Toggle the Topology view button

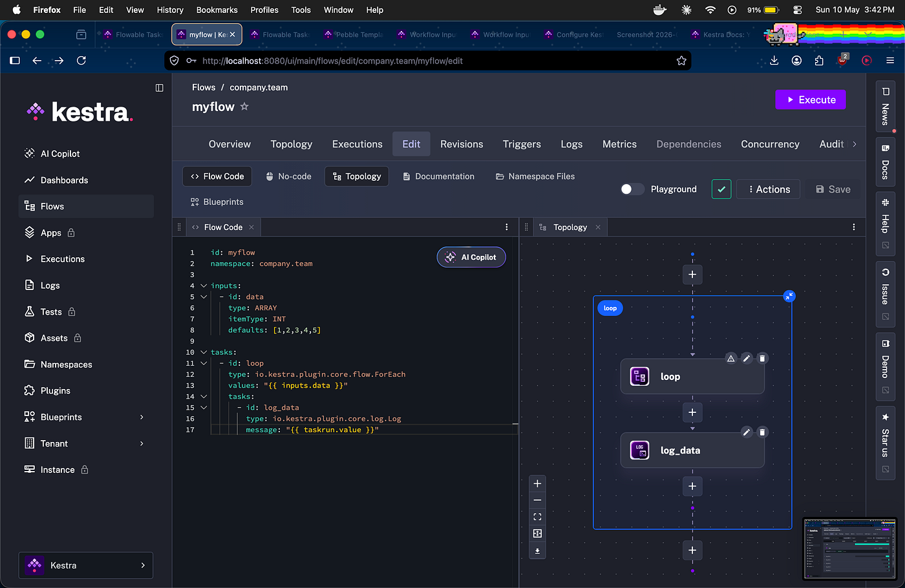(357, 176)
